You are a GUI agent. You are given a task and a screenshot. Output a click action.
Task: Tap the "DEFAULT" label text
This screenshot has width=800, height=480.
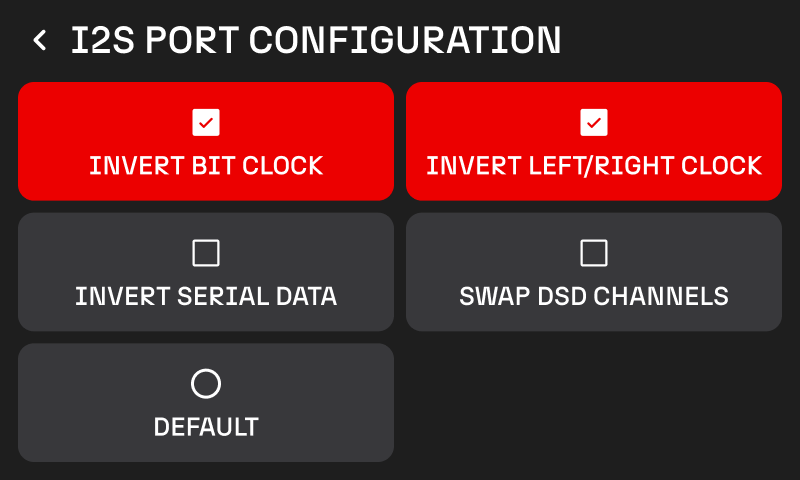[x=206, y=427]
